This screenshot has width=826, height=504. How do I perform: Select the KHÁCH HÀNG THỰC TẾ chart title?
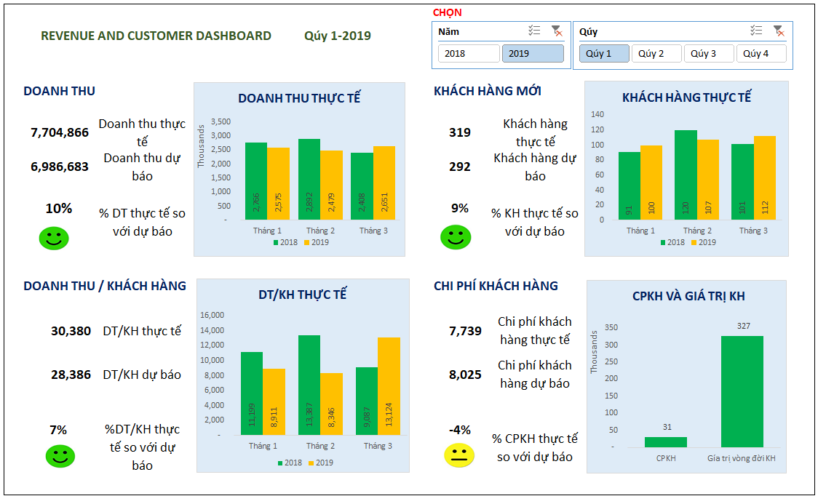coord(686,97)
